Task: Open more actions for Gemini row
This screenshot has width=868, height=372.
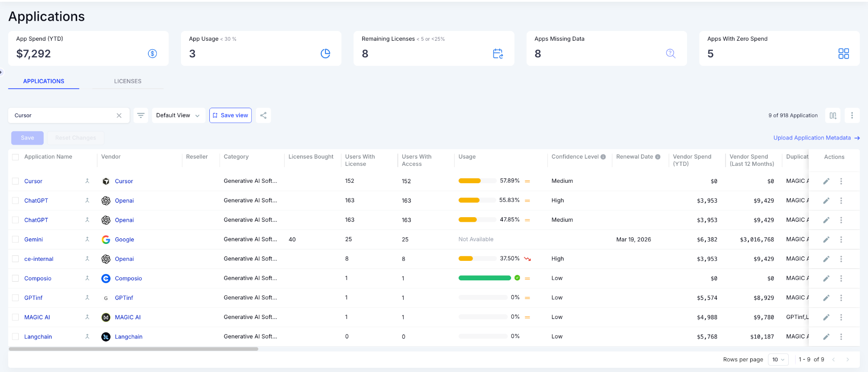Action: point(841,240)
